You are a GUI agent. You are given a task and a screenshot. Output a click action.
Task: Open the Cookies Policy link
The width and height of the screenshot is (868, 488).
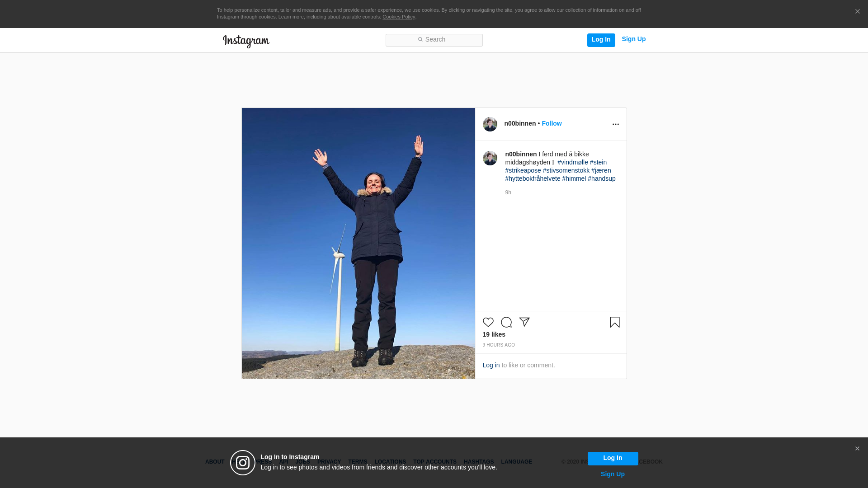[398, 17]
